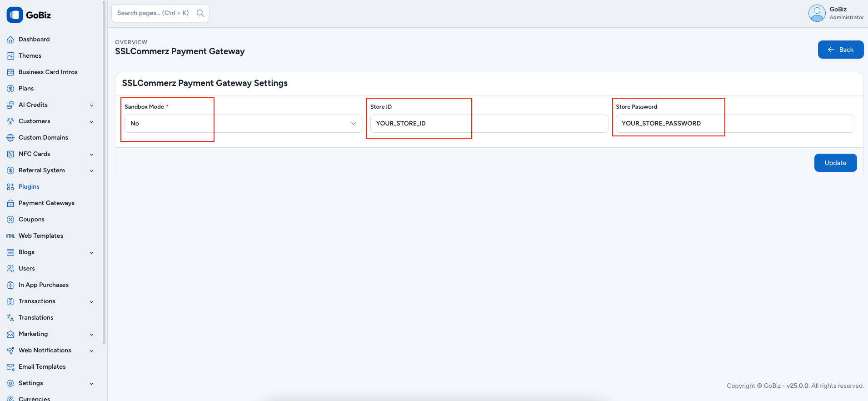Click the Themes image icon
Image resolution: width=868 pixels, height=401 pixels.
[x=10, y=56]
